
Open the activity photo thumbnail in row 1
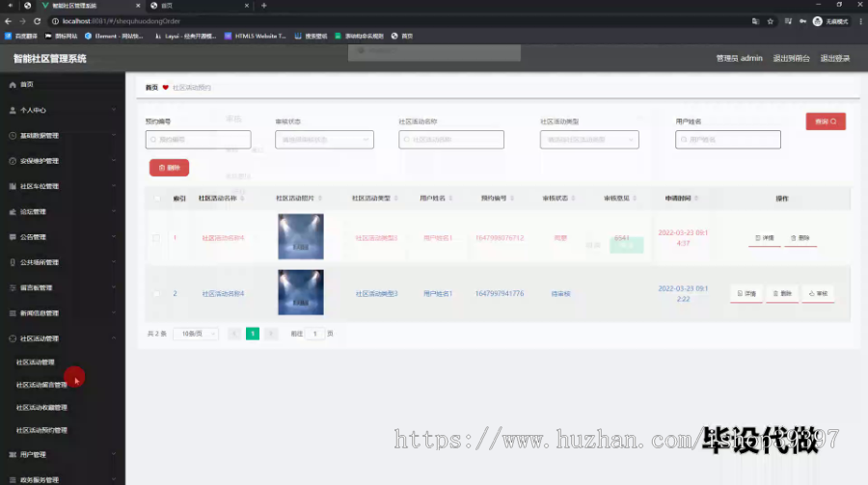point(301,237)
